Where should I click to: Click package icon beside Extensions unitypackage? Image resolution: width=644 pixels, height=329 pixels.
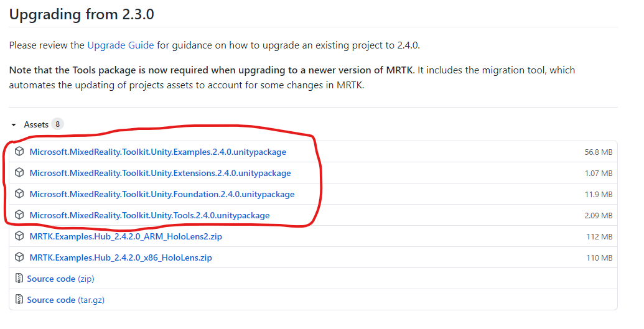[x=19, y=172]
